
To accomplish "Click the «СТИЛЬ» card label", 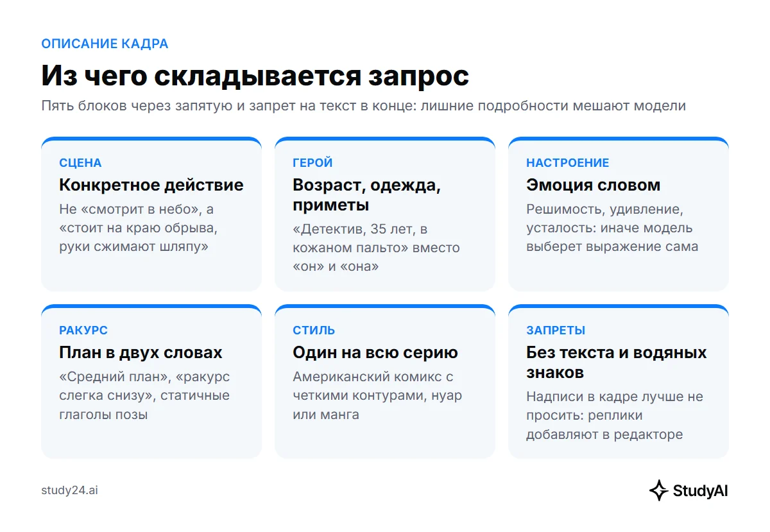I will (314, 330).
